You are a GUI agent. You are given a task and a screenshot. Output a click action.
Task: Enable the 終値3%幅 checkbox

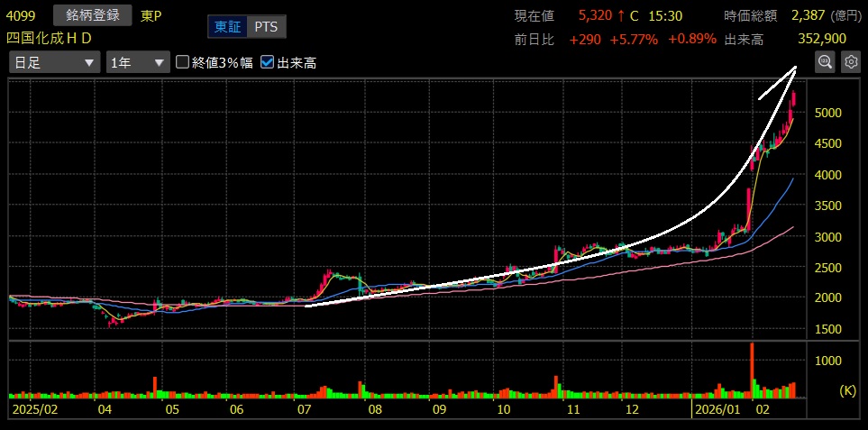tap(183, 62)
